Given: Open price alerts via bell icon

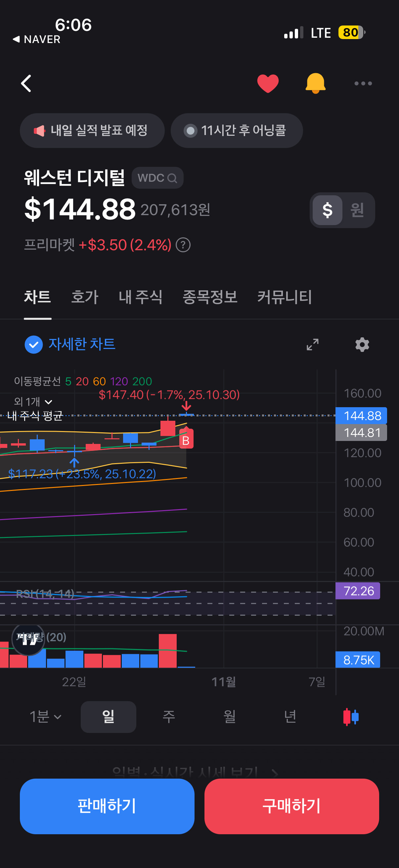Looking at the screenshot, I should pyautogui.click(x=316, y=83).
